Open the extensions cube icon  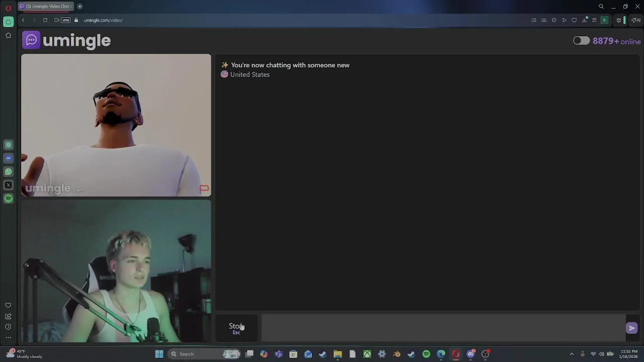(x=619, y=20)
